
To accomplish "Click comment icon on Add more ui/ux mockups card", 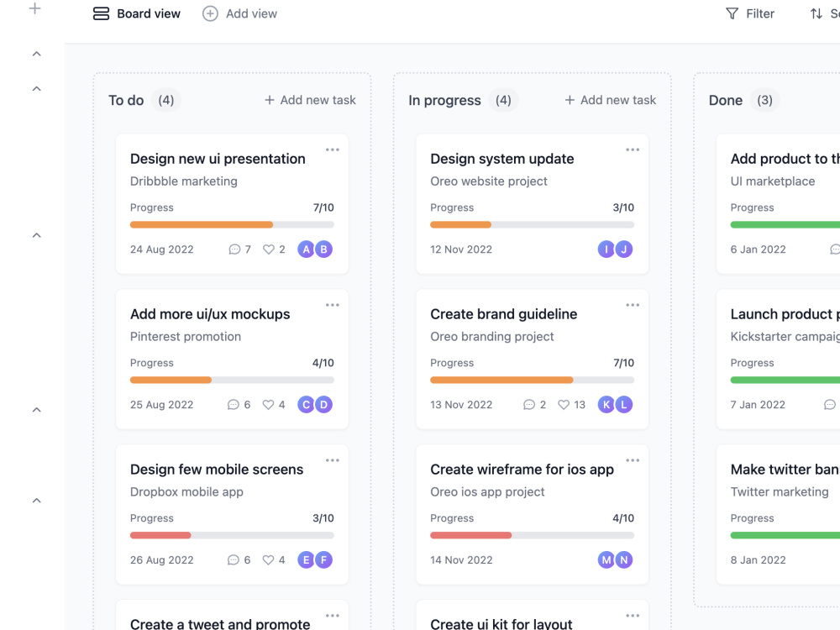I will click(x=233, y=405).
